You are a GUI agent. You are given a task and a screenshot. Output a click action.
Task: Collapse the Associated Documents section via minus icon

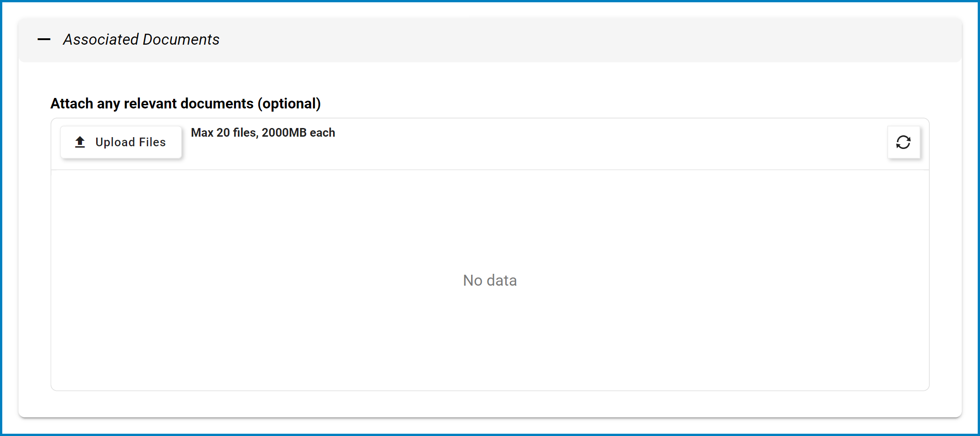(x=44, y=40)
